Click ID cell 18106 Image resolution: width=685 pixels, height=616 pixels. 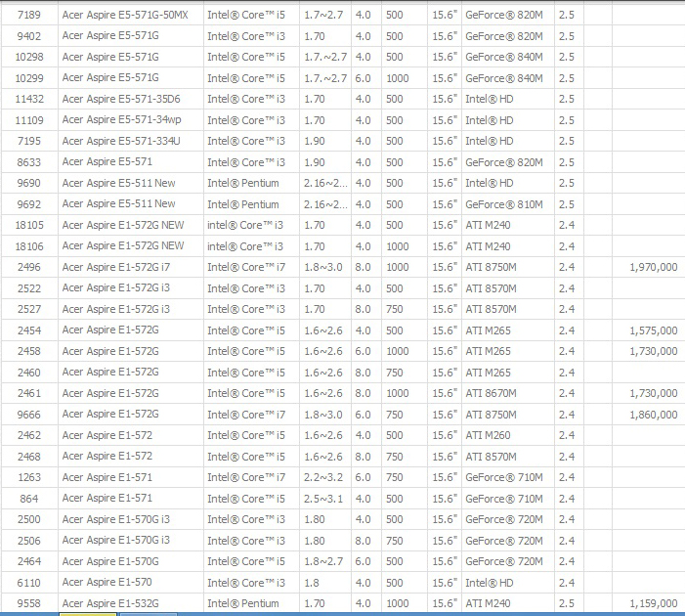pos(29,246)
